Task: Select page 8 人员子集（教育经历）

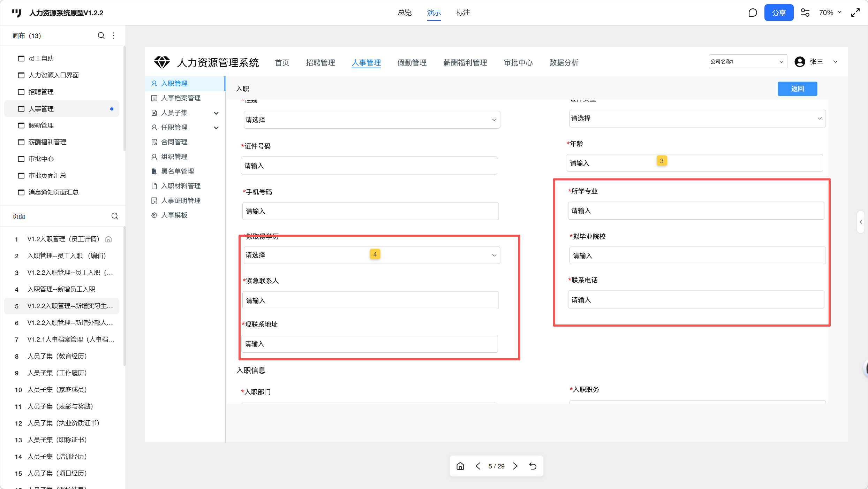Action: click(57, 356)
